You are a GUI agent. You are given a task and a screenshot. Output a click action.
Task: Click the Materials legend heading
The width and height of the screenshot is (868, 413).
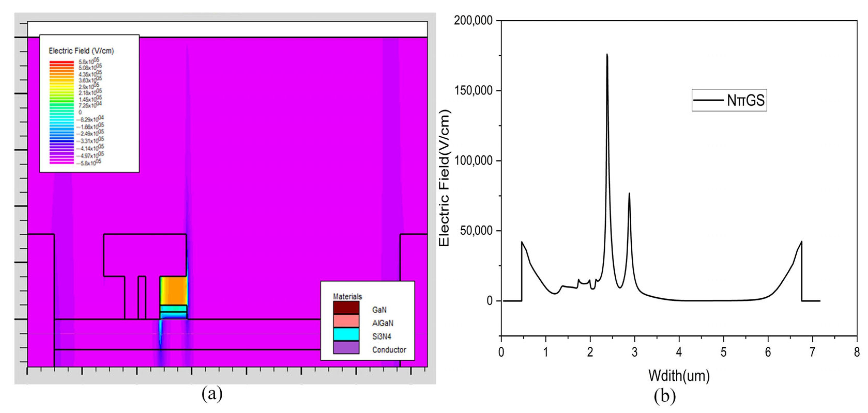point(347,296)
